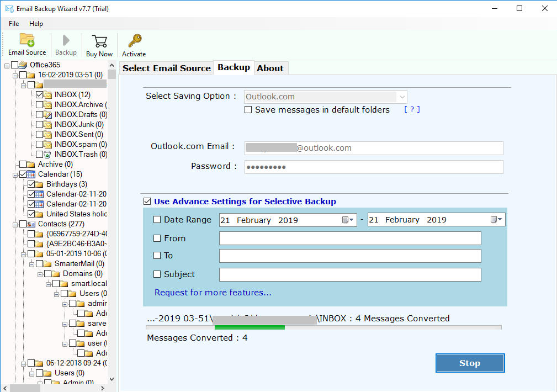Viewport: 557px width, 392px height.
Task: Open the Help menu
Action: click(36, 23)
